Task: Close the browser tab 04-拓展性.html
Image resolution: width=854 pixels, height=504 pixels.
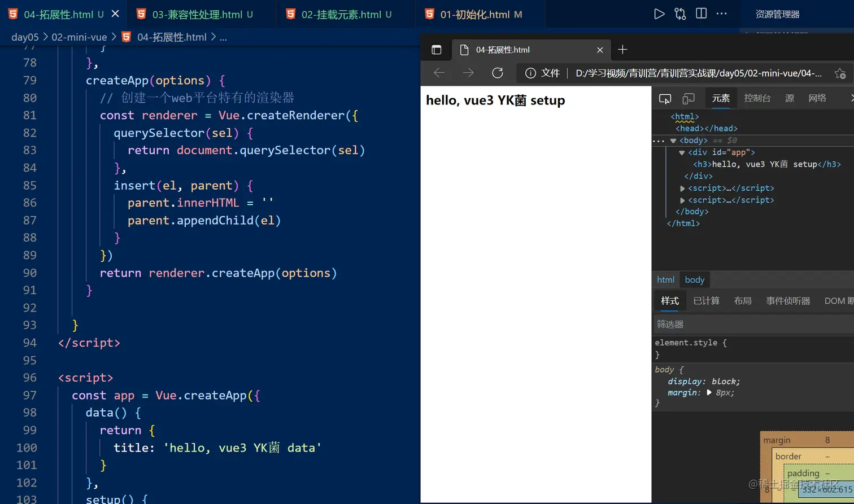Action: tap(600, 50)
